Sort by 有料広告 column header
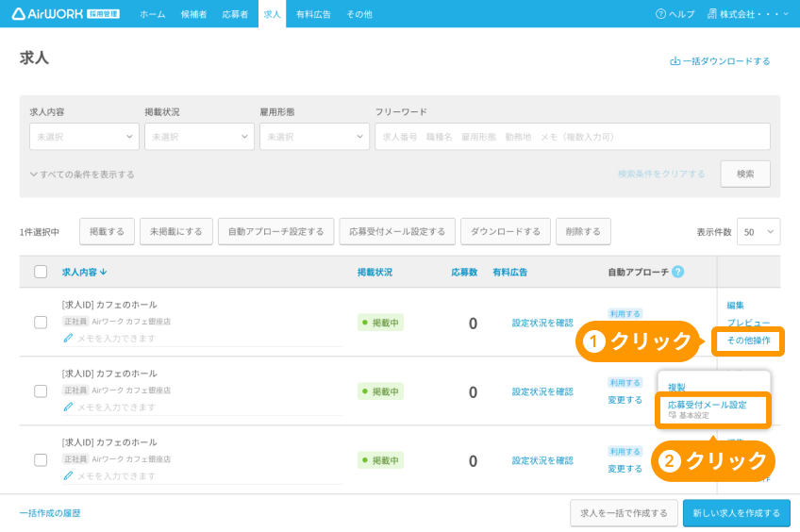 [x=509, y=273]
